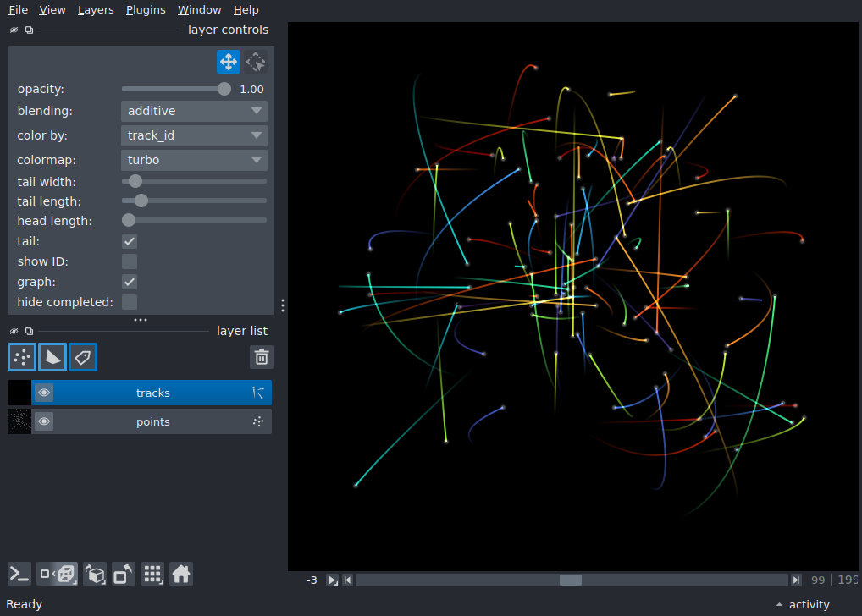Screen dimensions: 862x616
Task: Click the tracks layer type icon
Action: [257, 393]
